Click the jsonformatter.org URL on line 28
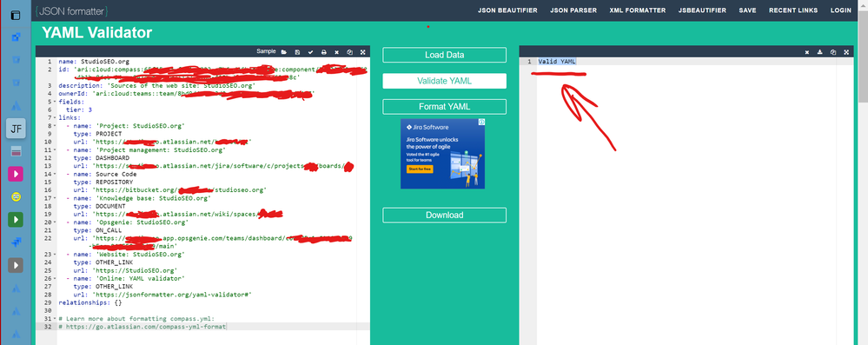Screen dimensions: 868x345 click(x=173, y=295)
